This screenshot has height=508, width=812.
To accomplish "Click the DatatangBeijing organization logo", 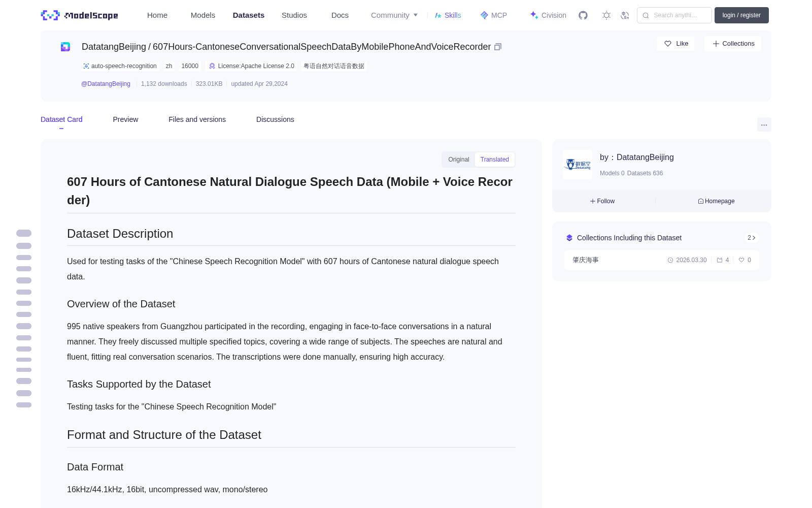I will (578, 165).
